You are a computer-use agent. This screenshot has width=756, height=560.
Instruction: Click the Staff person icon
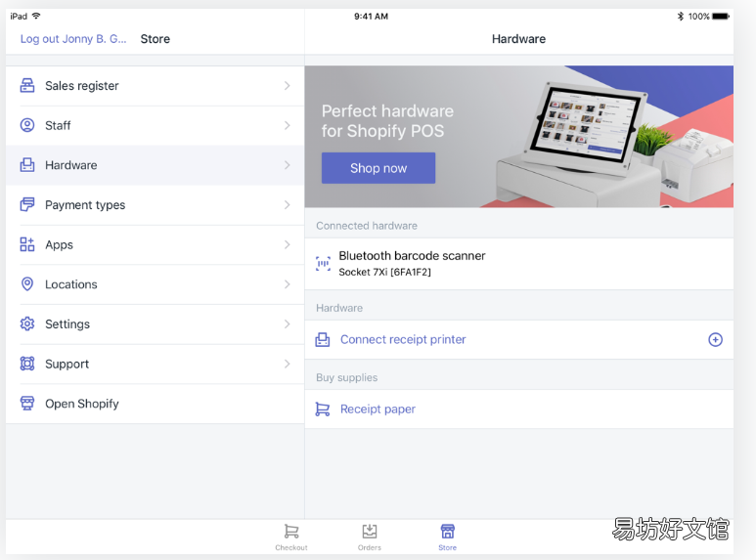tap(27, 125)
